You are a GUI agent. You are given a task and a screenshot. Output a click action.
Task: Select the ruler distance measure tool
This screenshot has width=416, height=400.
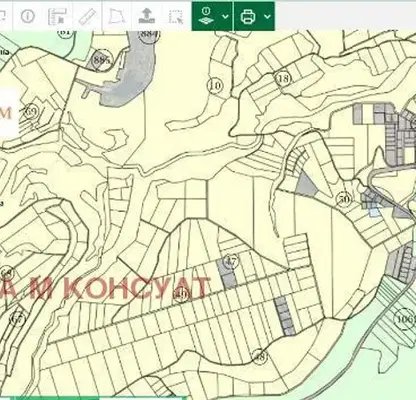click(87, 16)
